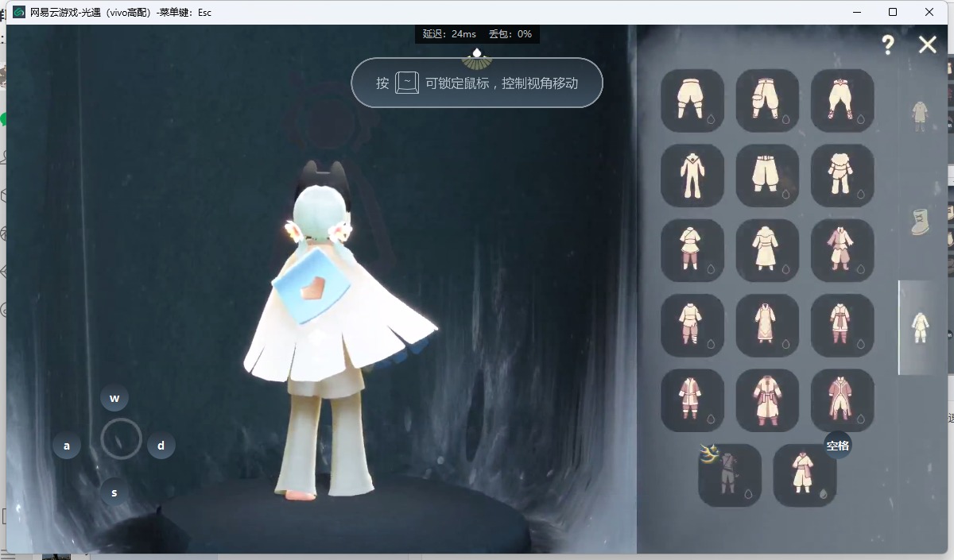This screenshot has width=954, height=560.
Task: Select the pink jacket outfit in third row
Action: pyautogui.click(x=843, y=250)
